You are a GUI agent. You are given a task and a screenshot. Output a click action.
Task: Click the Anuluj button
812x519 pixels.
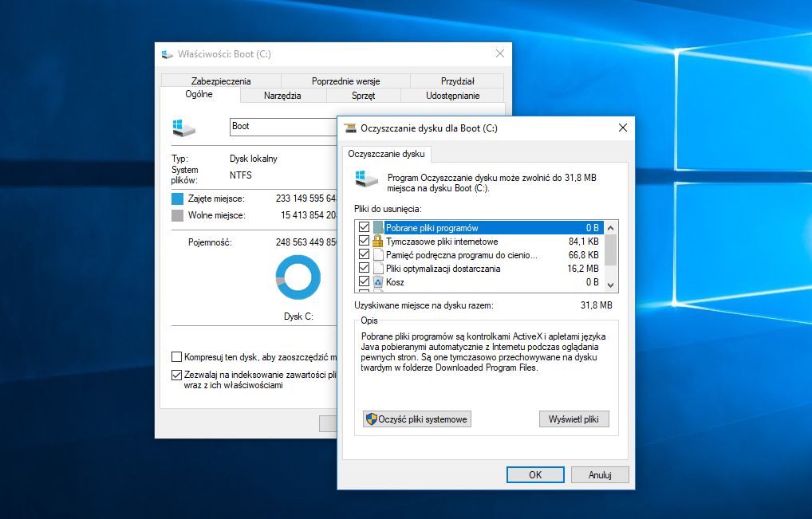[x=600, y=474]
